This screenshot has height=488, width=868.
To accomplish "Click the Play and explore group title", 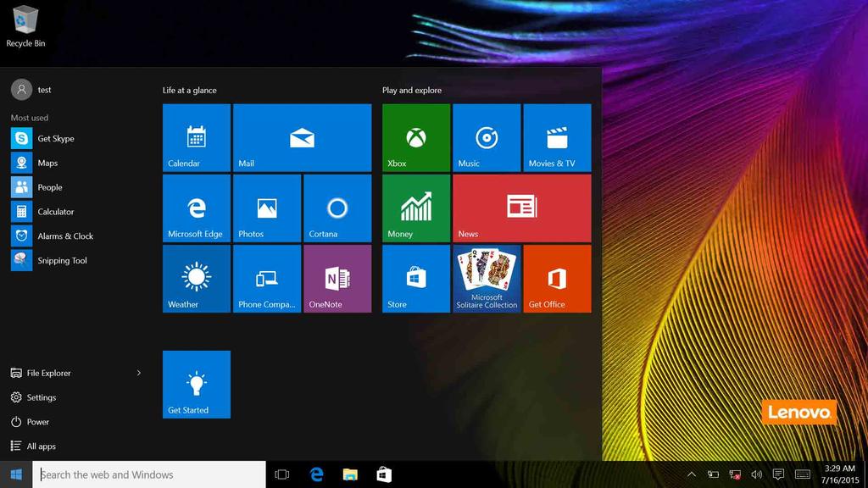I will point(412,90).
